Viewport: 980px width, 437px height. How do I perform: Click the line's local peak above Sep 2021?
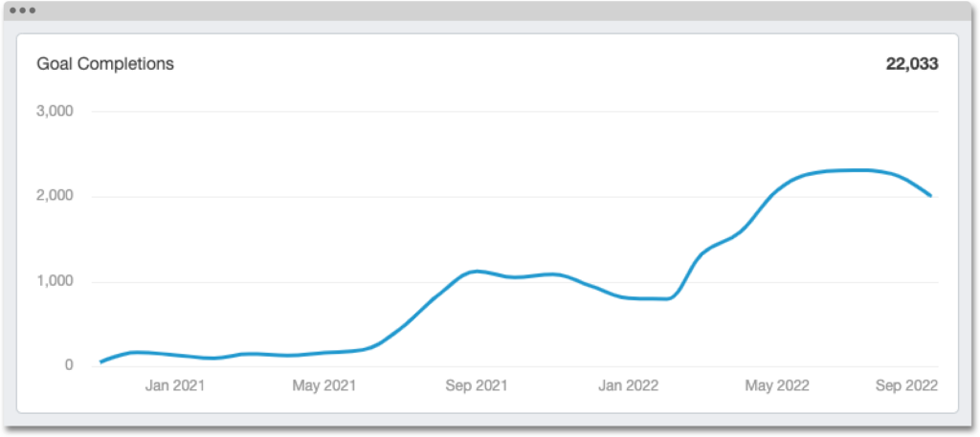click(478, 272)
